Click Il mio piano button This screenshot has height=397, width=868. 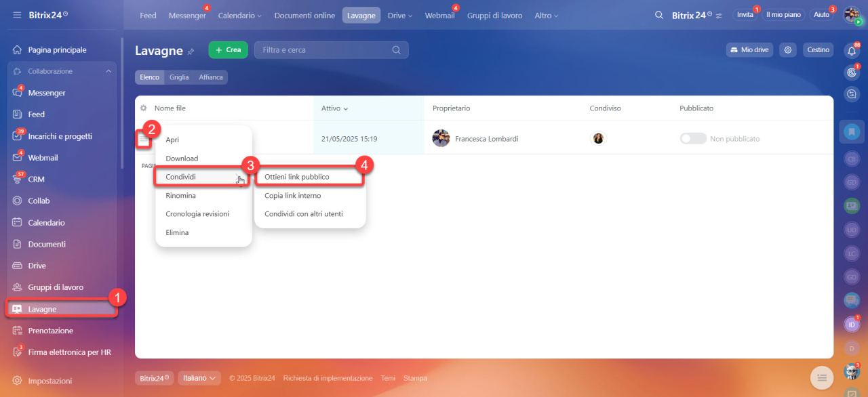point(783,15)
